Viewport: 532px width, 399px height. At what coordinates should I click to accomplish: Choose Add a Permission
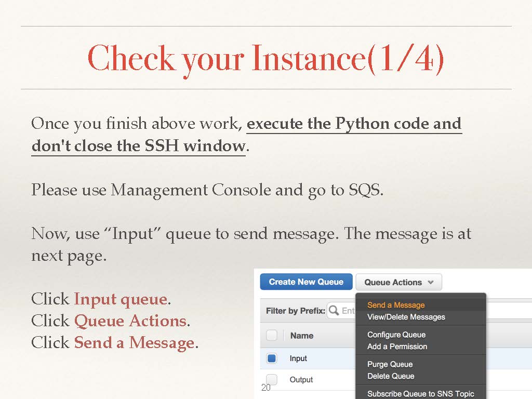pyautogui.click(x=397, y=347)
